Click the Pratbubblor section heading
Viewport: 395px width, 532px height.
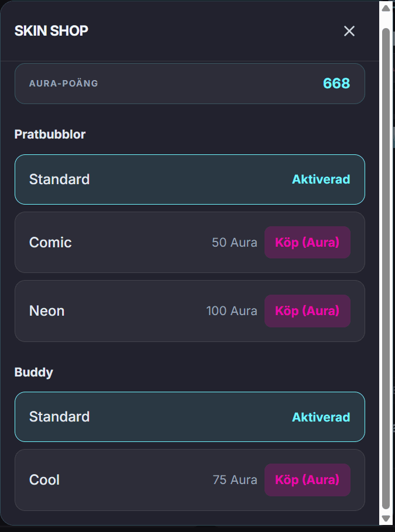50,134
